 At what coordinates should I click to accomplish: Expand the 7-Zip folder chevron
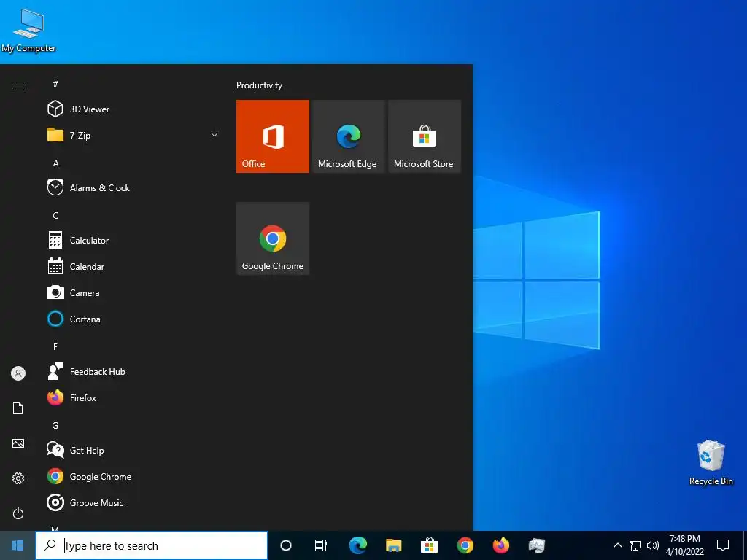point(214,135)
